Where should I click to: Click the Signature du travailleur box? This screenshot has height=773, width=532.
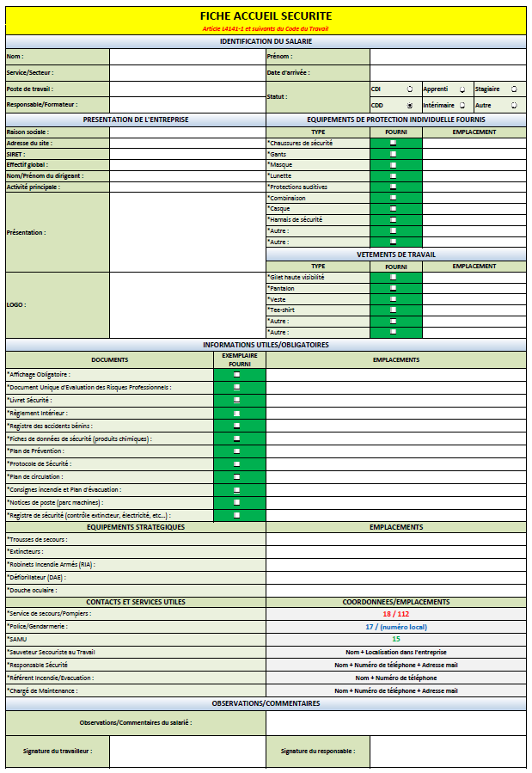click(x=187, y=752)
